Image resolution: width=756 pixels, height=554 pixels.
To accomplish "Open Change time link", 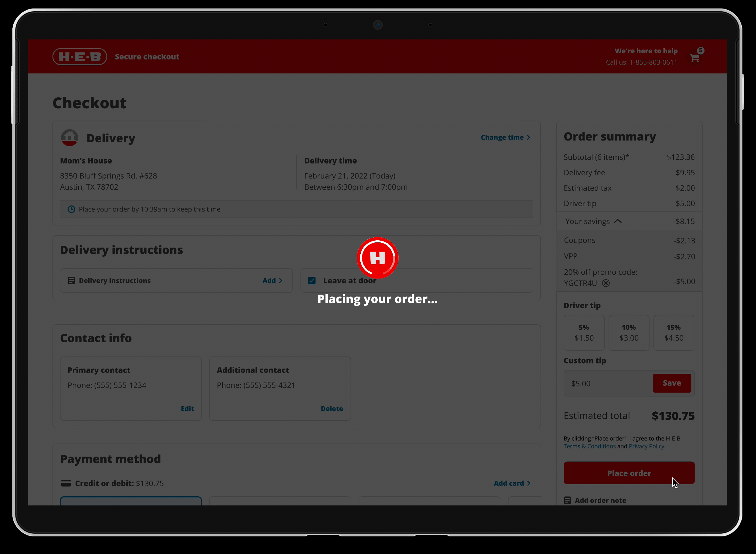I will point(505,137).
